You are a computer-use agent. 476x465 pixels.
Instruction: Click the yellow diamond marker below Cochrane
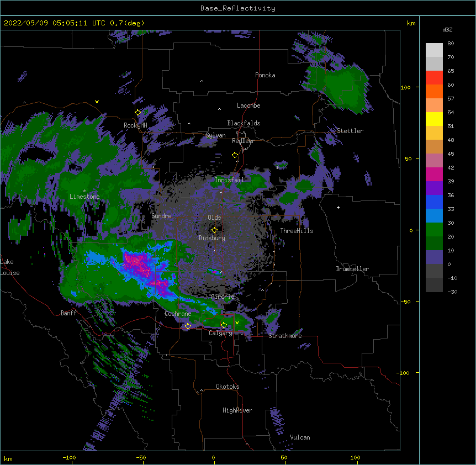click(188, 326)
